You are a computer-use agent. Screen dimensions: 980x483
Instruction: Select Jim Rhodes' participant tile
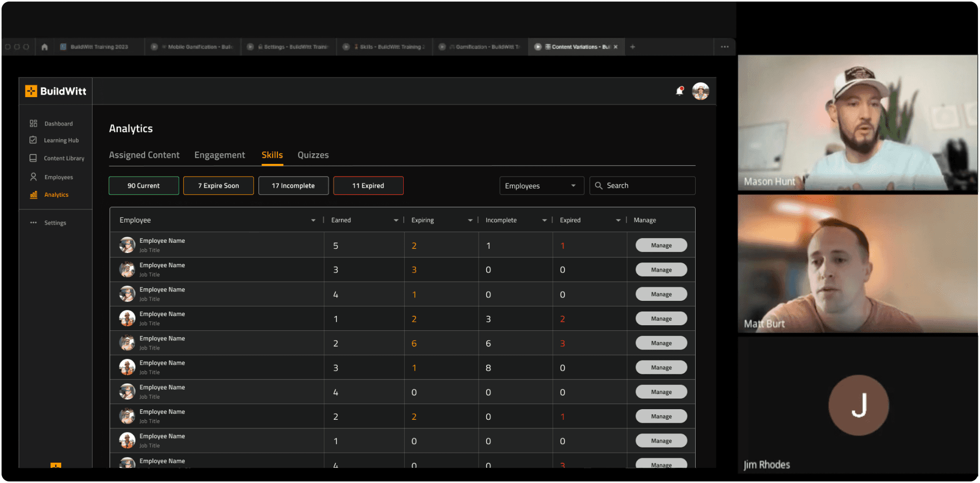point(858,405)
